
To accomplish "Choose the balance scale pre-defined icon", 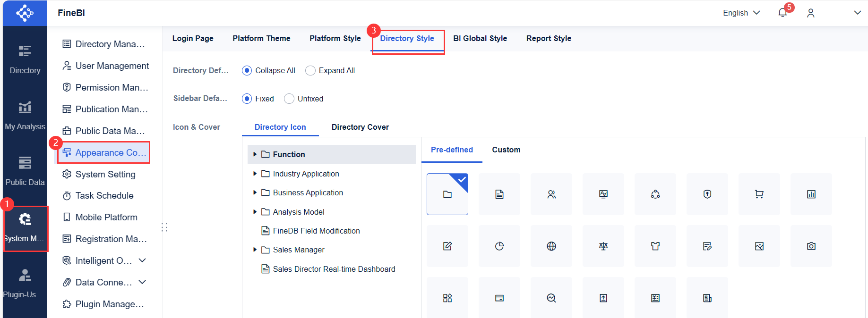I will tap(603, 246).
